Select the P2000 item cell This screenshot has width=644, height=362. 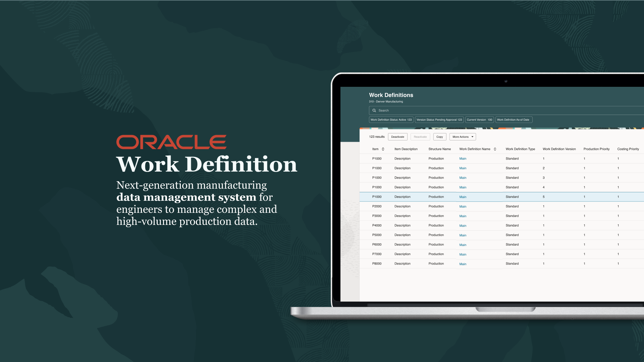pyautogui.click(x=377, y=206)
